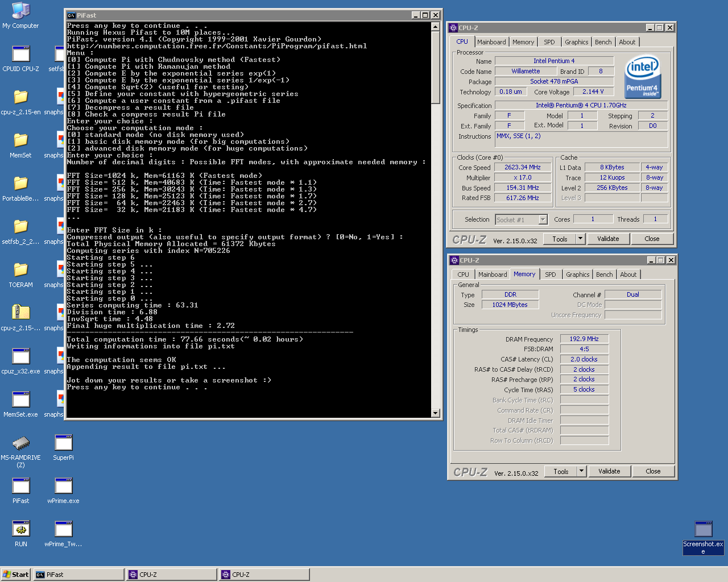This screenshot has height=582, width=728.
Task: Click Validate in upper CPU-Z window
Action: click(608, 239)
